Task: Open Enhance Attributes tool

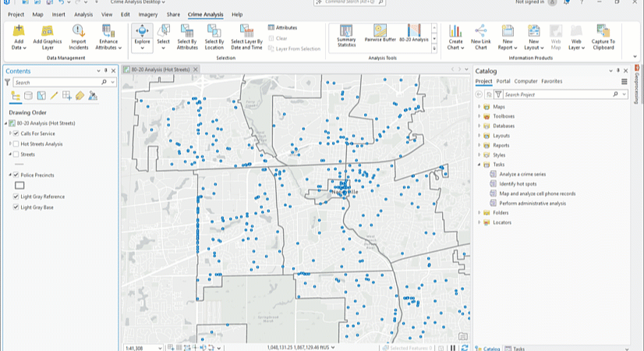Action: 108,37
